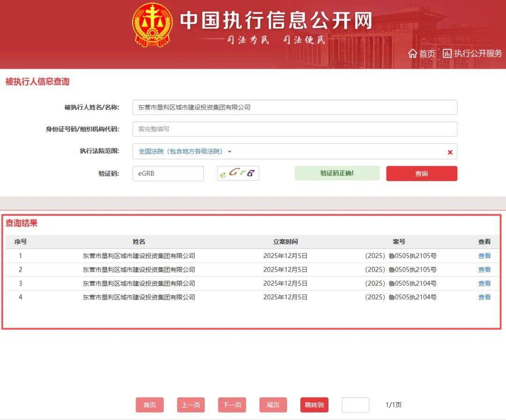Open 查看 details for case 鲁0505执2104号 row 4
Screen dimensions: 506x420
[484, 297]
